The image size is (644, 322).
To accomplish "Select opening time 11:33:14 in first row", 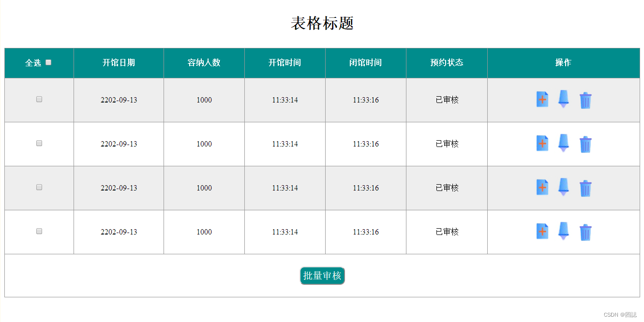I will pos(285,100).
